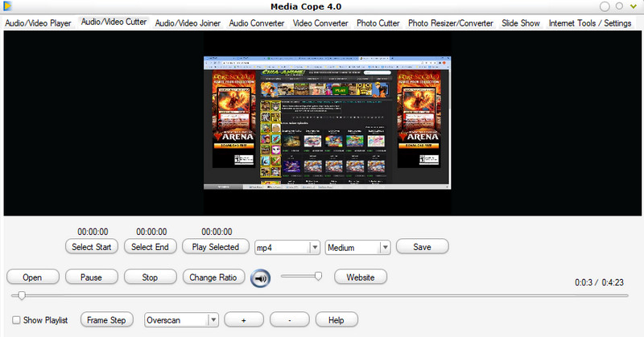This screenshot has width=644, height=337.
Task: Click the plus zoom button
Action: (x=244, y=320)
